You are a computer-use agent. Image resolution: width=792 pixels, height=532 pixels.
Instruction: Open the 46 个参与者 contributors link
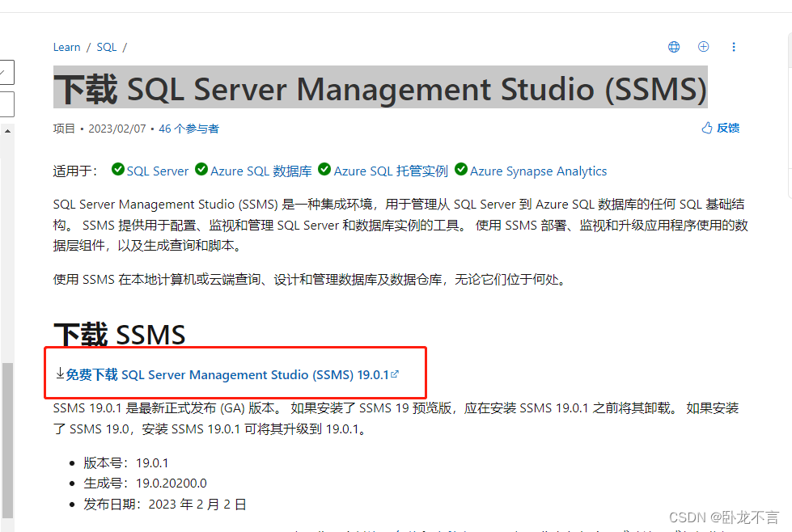(188, 129)
